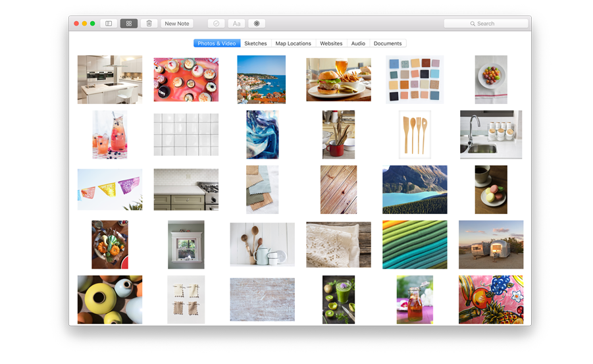Select the attachments grid view icon

tap(128, 24)
